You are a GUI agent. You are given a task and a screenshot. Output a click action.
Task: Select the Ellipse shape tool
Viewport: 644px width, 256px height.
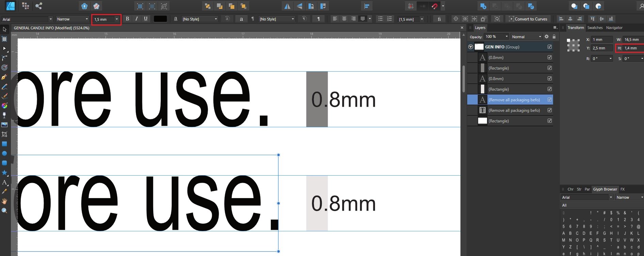(4, 153)
